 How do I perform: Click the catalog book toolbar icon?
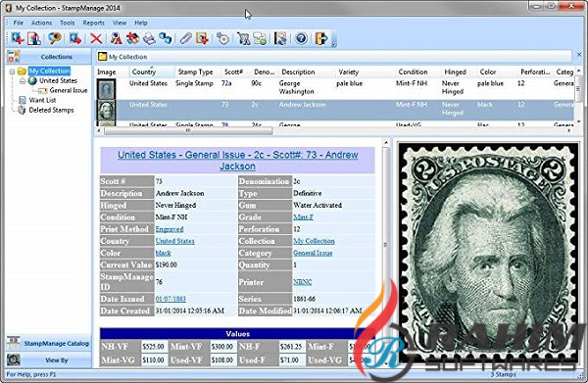[x=280, y=38]
